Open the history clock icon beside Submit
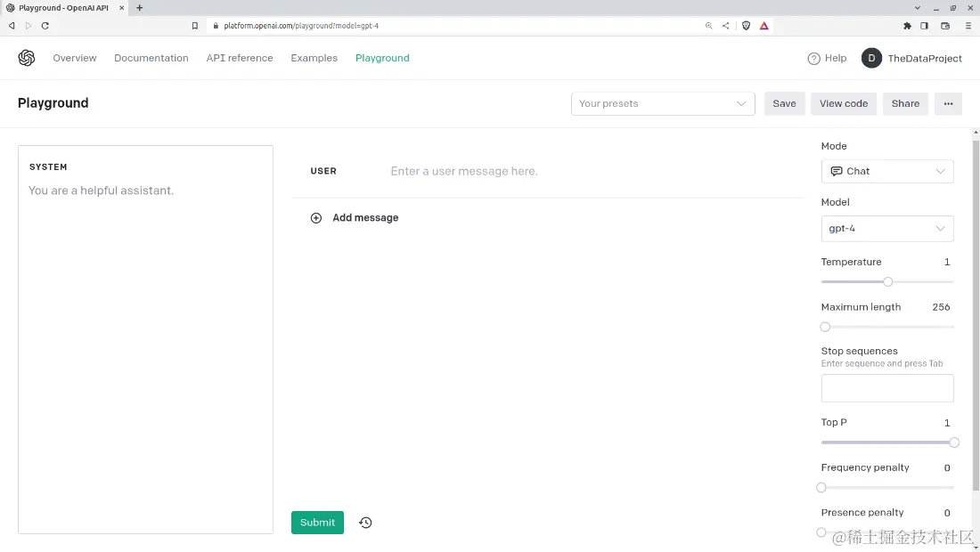980x552 pixels. [x=365, y=523]
